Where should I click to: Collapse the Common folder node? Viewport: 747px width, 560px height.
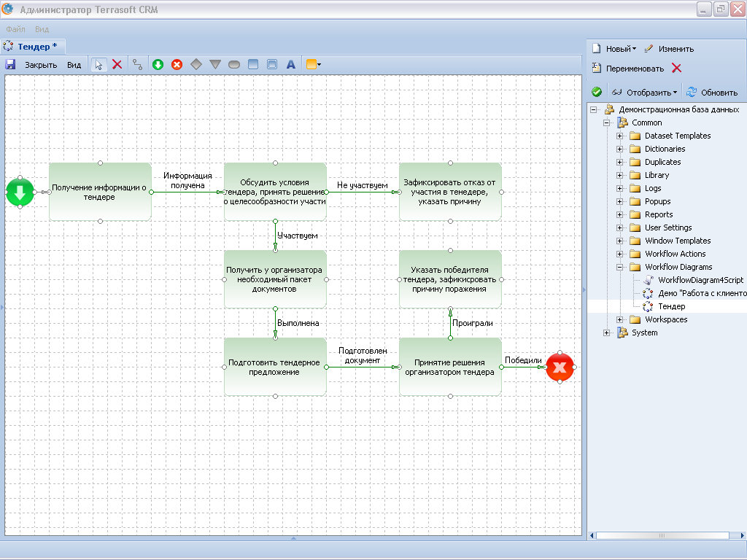tap(606, 122)
